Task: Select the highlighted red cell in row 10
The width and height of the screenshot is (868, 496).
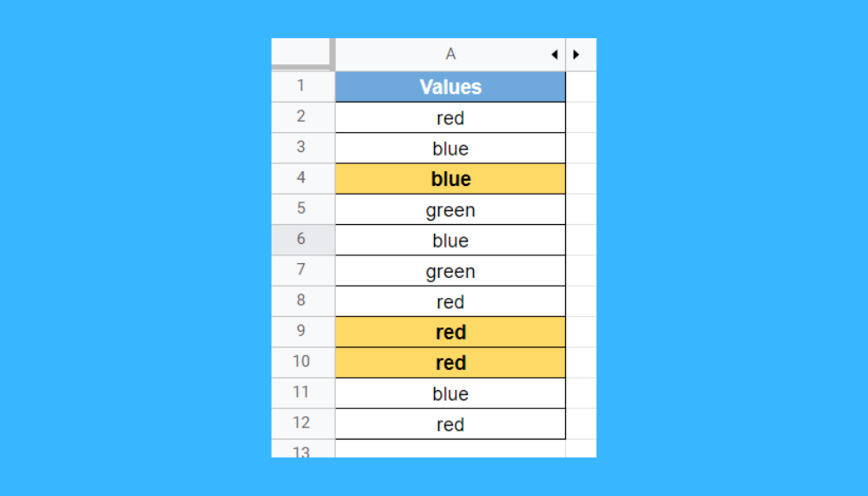Action: (450, 363)
